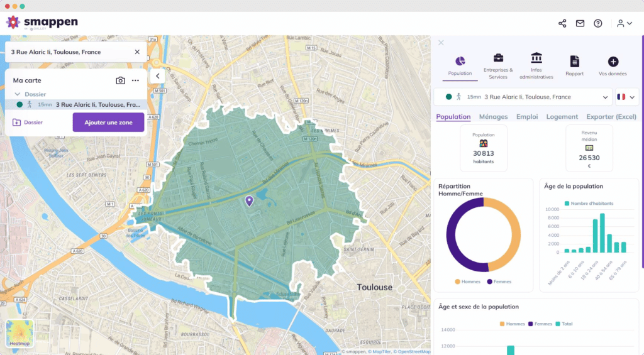Collapse the Dossier folder
644x355 pixels.
tap(17, 94)
